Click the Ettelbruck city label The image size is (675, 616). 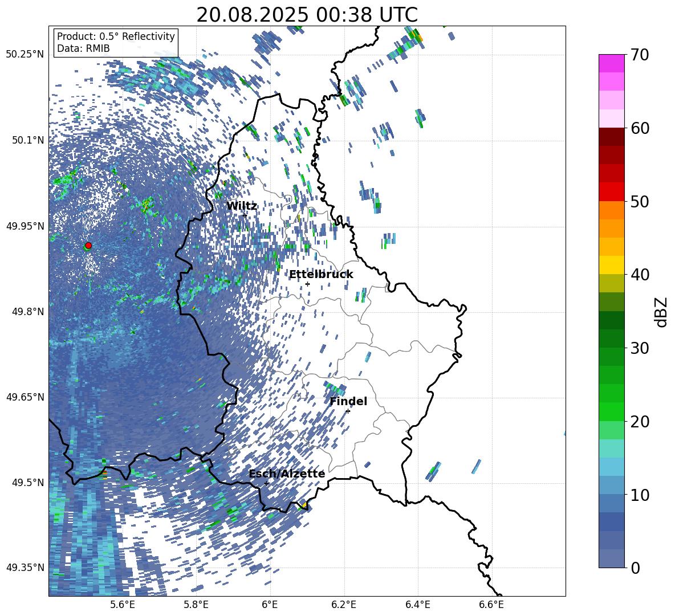(x=321, y=275)
